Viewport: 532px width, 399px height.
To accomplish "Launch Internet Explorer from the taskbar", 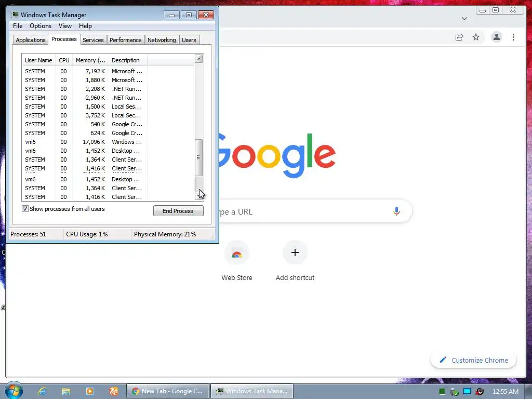I will point(42,391).
